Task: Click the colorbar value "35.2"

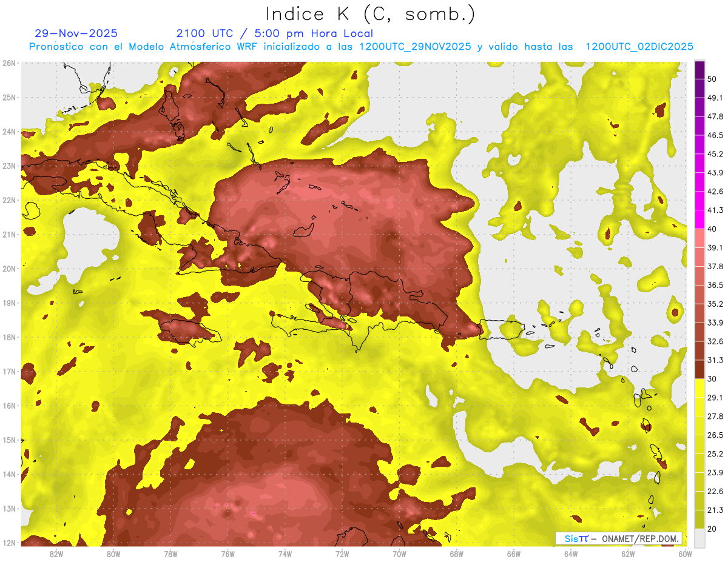Action: 715,304
